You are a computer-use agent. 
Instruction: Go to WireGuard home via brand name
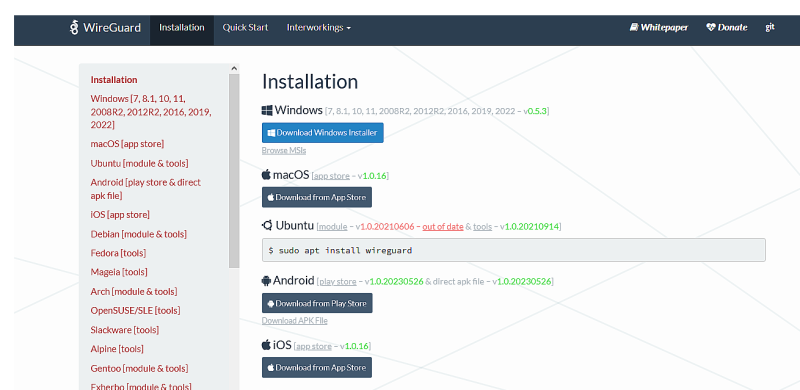coord(111,28)
